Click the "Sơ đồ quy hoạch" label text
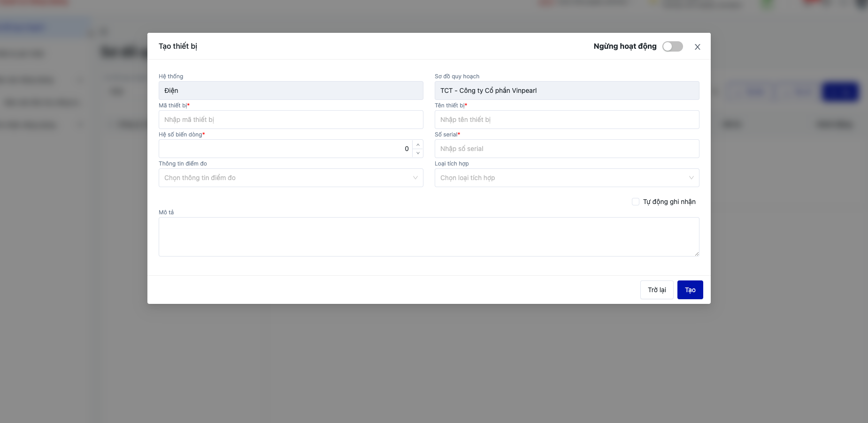 click(x=457, y=76)
